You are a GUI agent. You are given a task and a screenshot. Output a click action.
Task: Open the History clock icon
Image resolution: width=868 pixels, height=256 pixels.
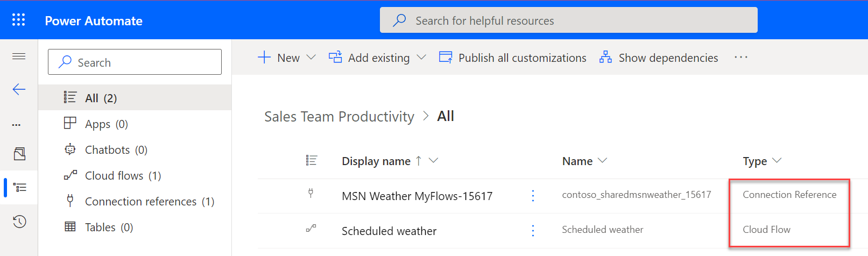(19, 221)
